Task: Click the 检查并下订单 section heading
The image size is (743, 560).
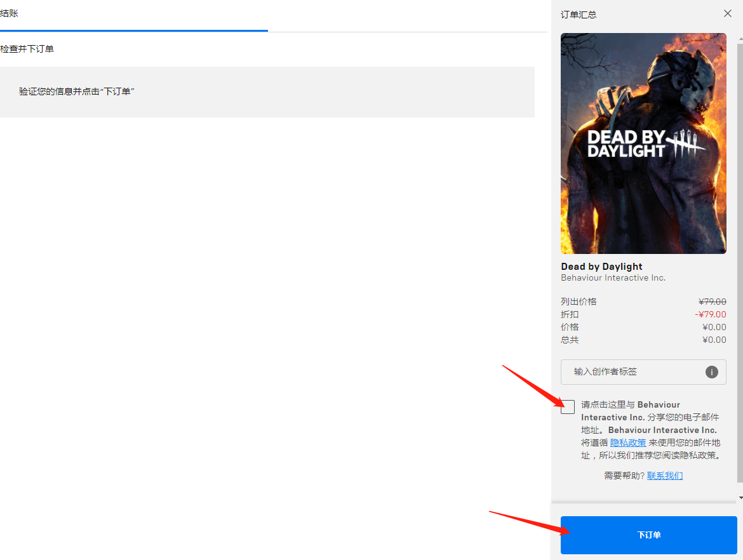Action: tap(27, 49)
